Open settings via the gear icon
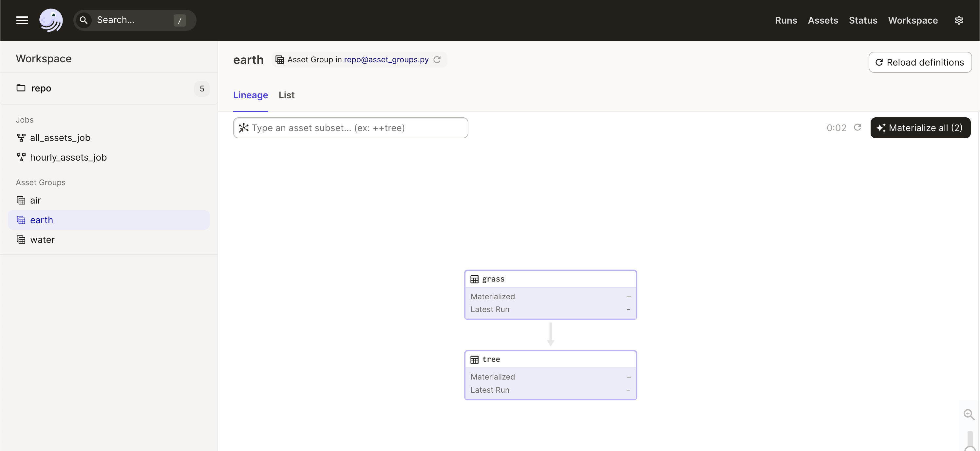980x451 pixels. (959, 20)
